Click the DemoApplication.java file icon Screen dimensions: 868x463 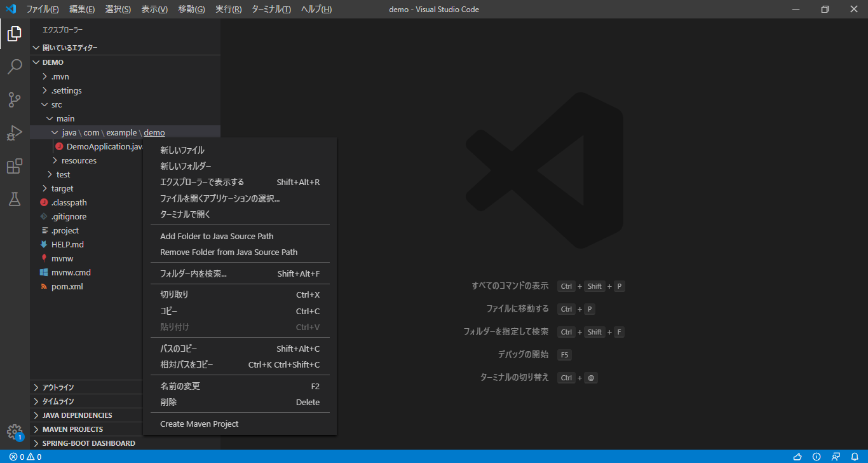click(59, 146)
